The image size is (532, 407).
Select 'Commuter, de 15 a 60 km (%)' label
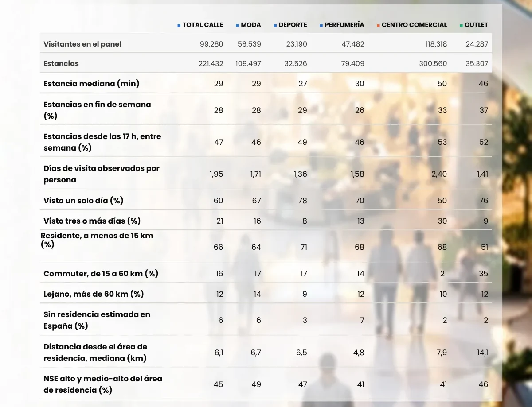pos(101,273)
